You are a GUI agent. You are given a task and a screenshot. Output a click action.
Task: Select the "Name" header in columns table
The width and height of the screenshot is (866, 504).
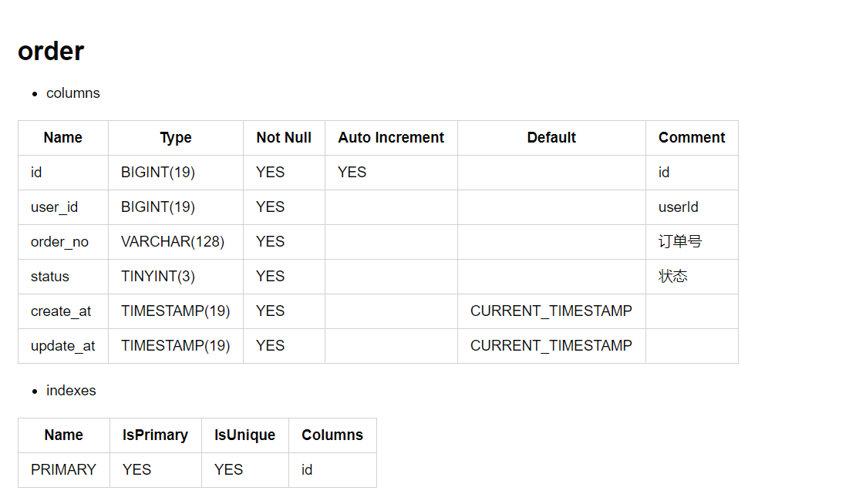(x=63, y=138)
